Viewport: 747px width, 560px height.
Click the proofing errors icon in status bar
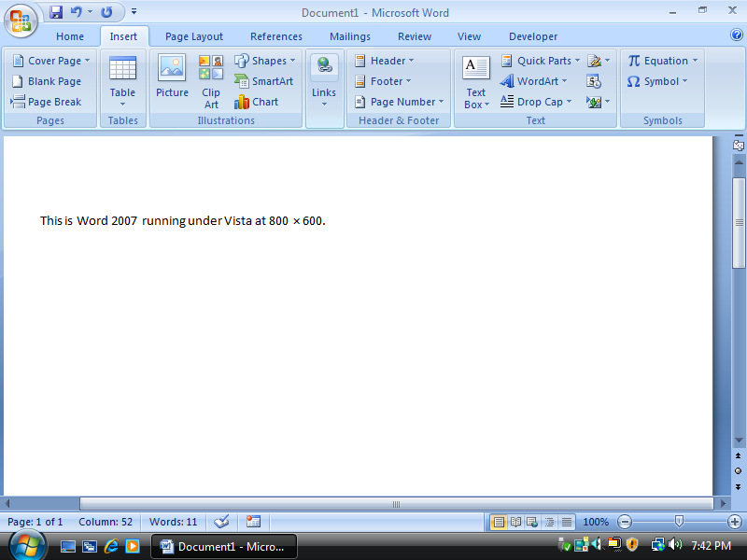221,522
